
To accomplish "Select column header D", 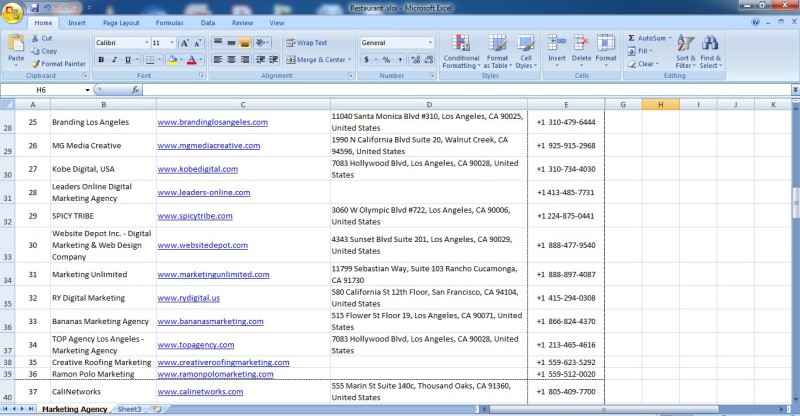I will [429, 104].
